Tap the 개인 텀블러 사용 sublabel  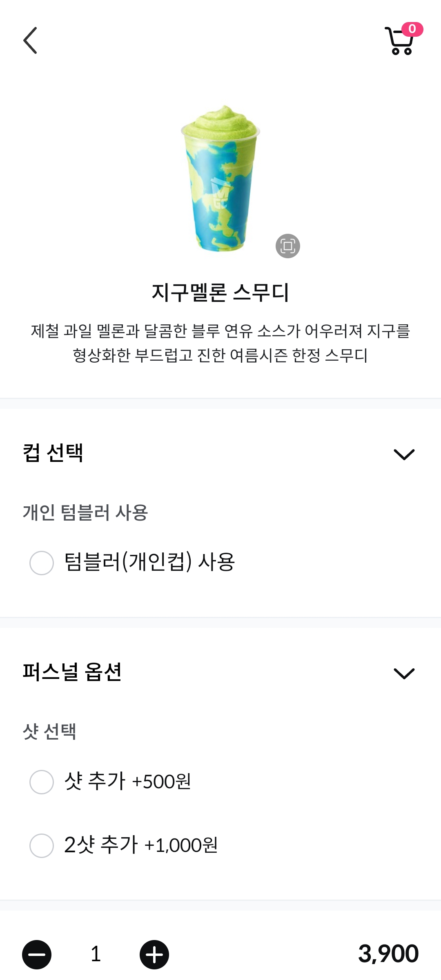[x=85, y=512]
